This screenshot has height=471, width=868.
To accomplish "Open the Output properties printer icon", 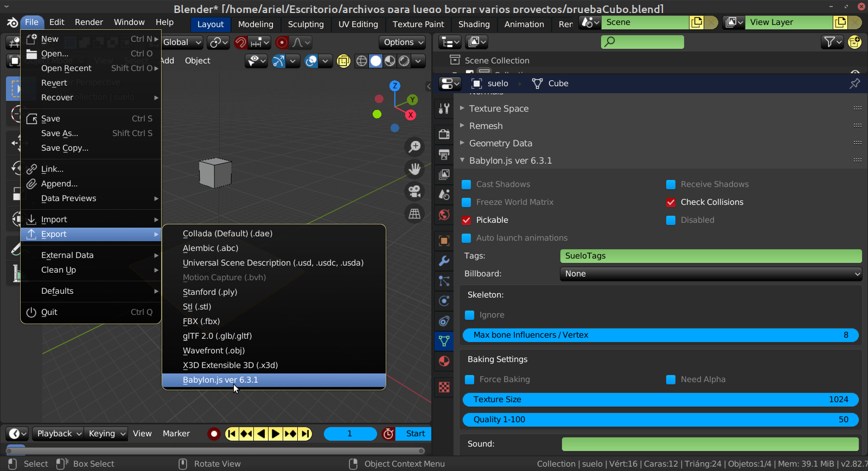I will point(444,154).
